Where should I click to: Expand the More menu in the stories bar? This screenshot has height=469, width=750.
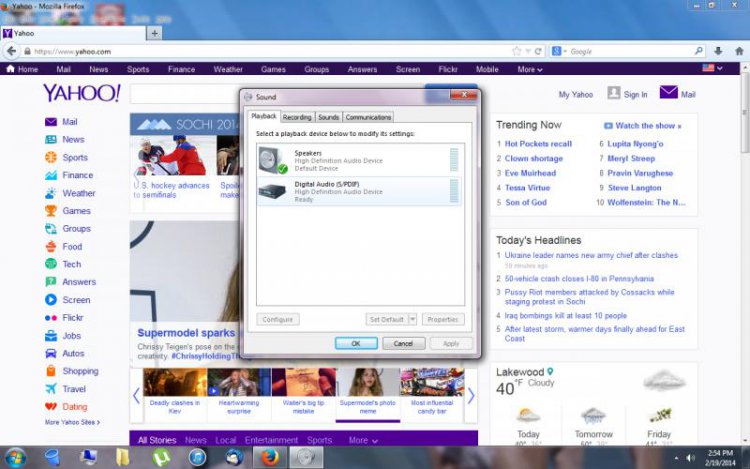tap(363, 440)
